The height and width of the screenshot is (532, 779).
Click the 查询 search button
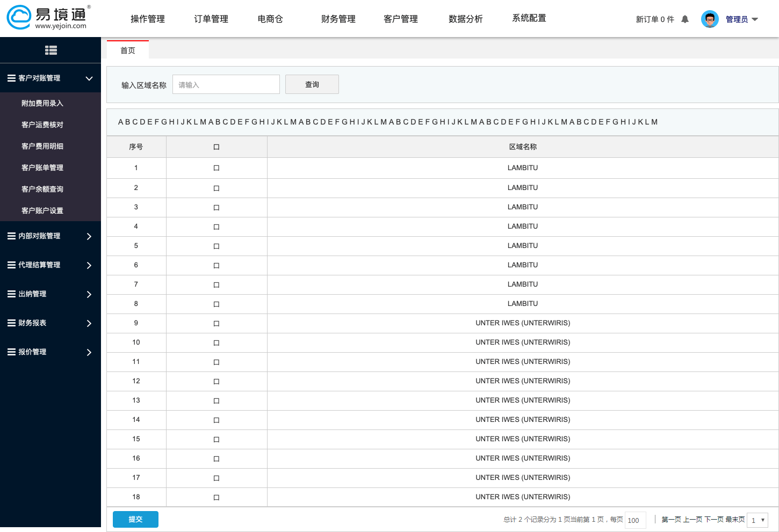click(x=312, y=84)
